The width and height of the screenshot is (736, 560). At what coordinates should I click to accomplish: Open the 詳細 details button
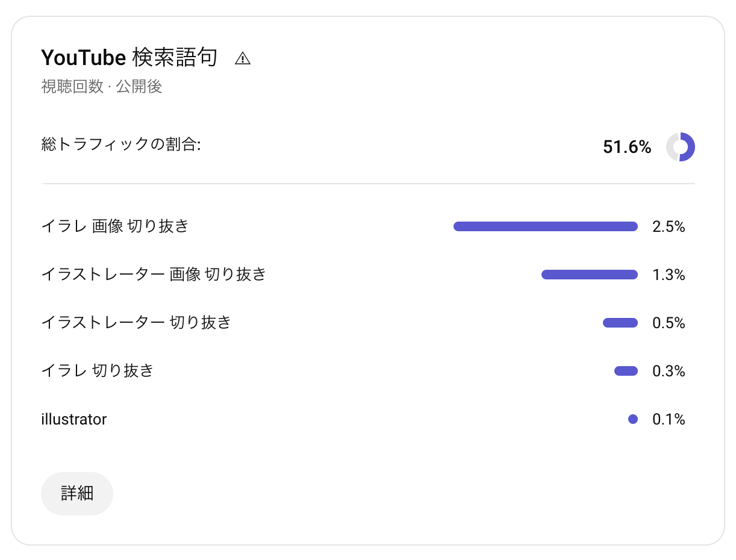coord(77,494)
